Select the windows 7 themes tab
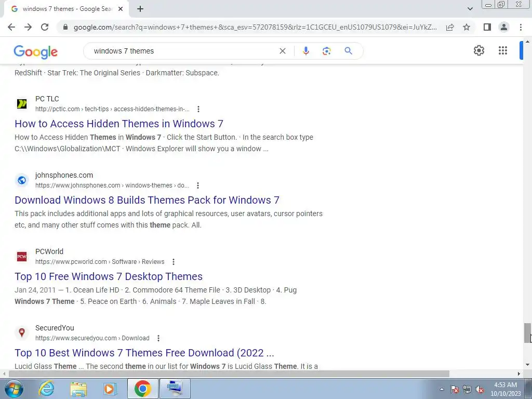Image resolution: width=532 pixels, height=399 pixels. (66, 9)
